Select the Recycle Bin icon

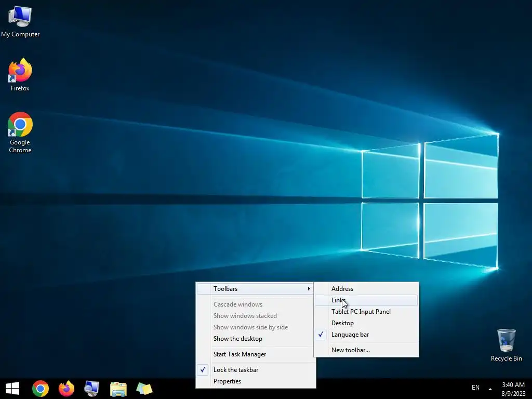pos(506,345)
